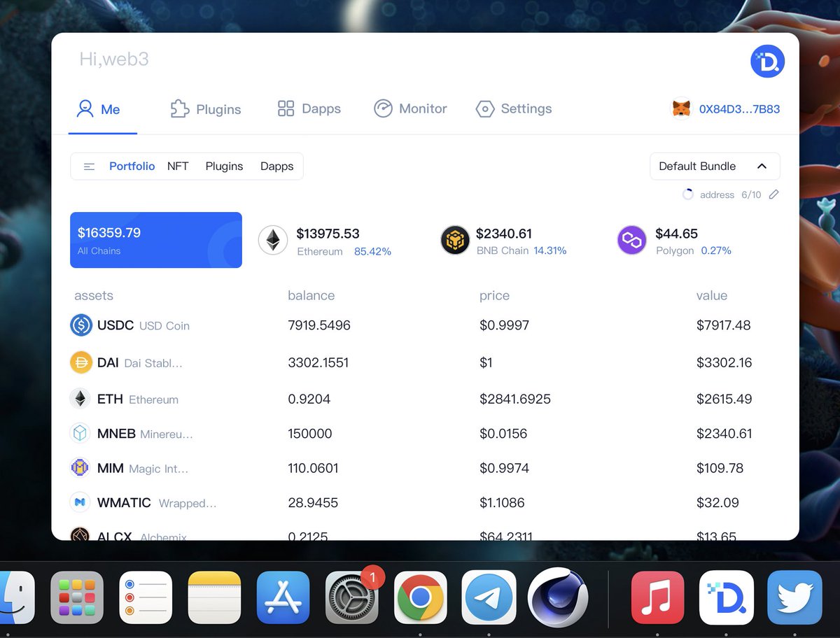Click the address loading spinner icon
This screenshot has width=840, height=638.
[x=688, y=194]
